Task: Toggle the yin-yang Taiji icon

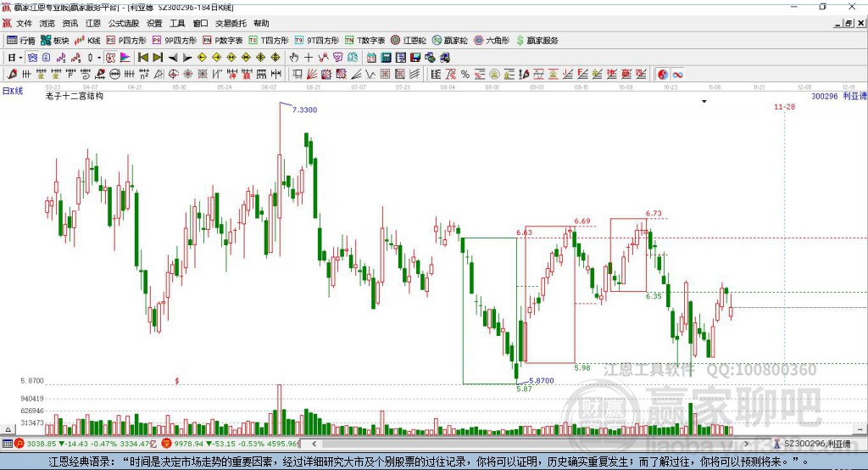Action: (x=663, y=75)
